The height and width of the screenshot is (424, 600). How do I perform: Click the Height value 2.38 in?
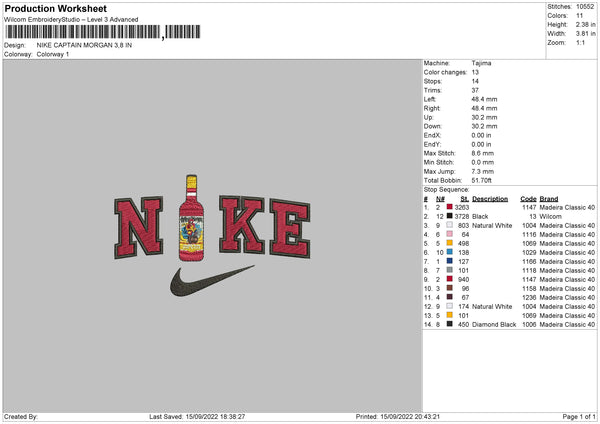tap(585, 24)
